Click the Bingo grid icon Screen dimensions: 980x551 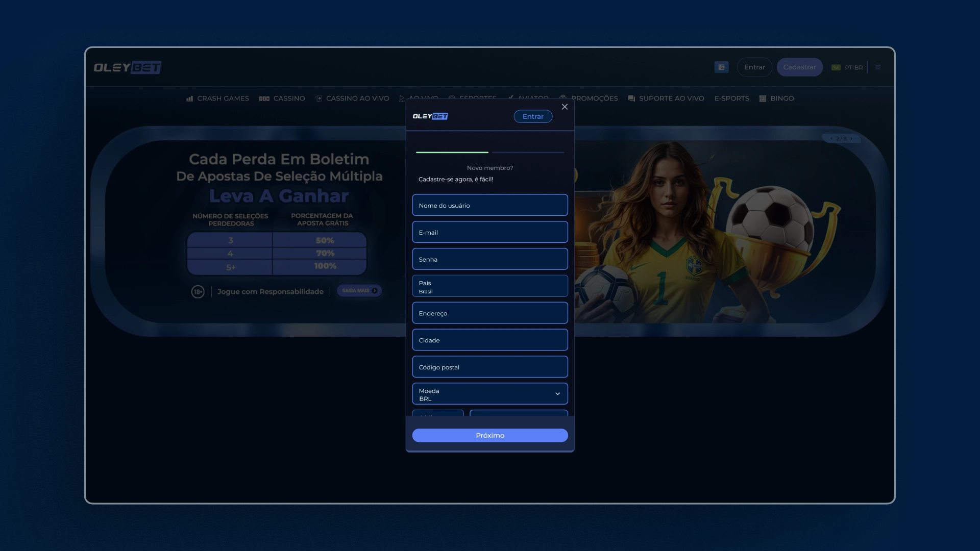(763, 98)
